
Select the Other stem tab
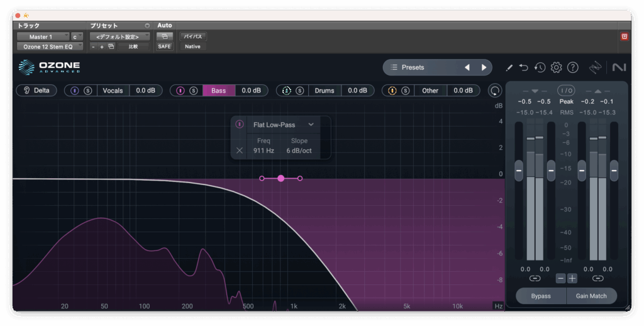(x=430, y=91)
